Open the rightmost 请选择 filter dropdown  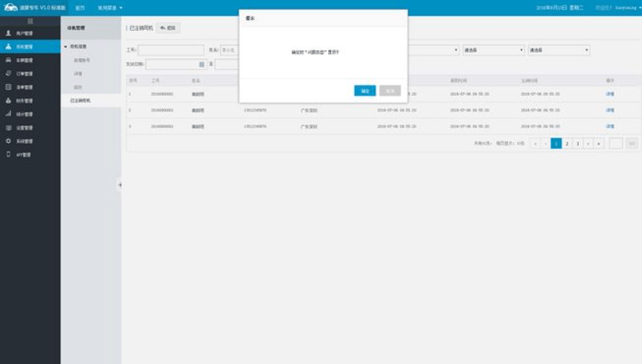559,50
